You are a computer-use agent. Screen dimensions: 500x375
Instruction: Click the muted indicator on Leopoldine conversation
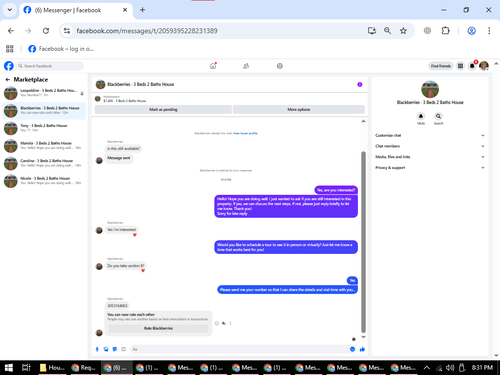82,94
